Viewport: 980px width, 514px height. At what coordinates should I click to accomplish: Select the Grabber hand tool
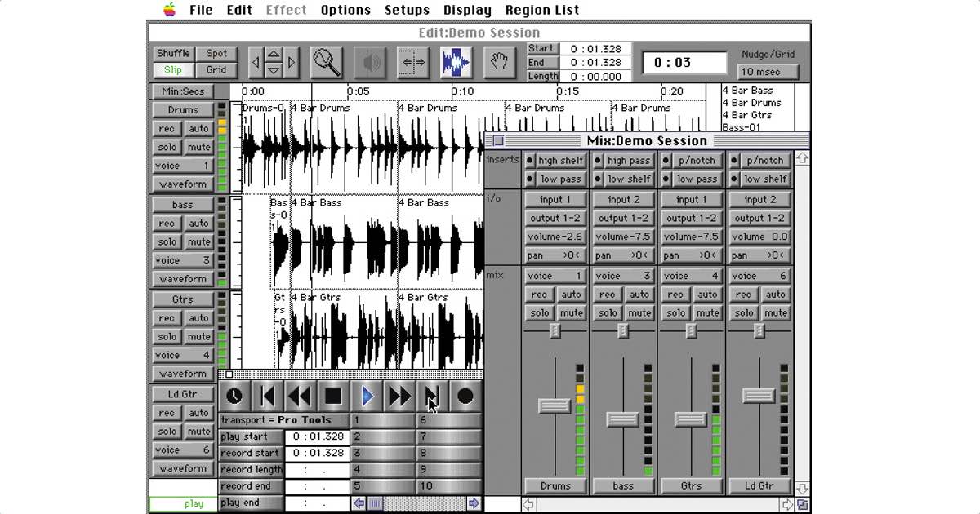[499, 62]
